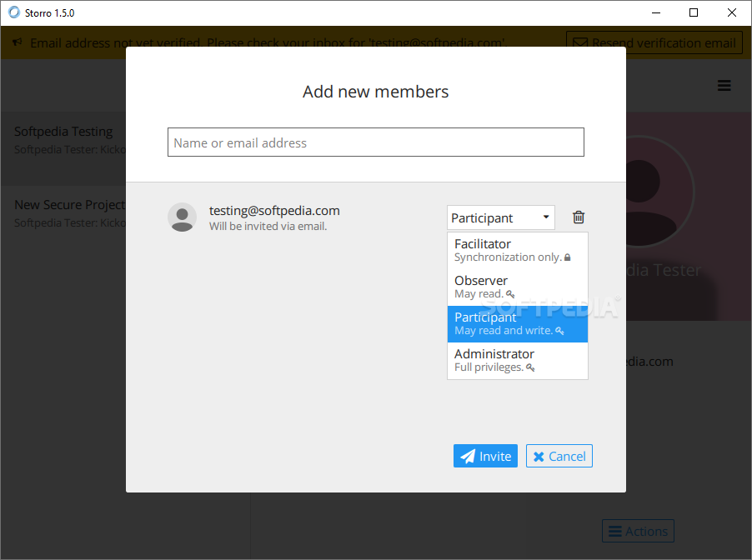Maximize the Storro window
The image size is (752, 560).
tap(694, 13)
